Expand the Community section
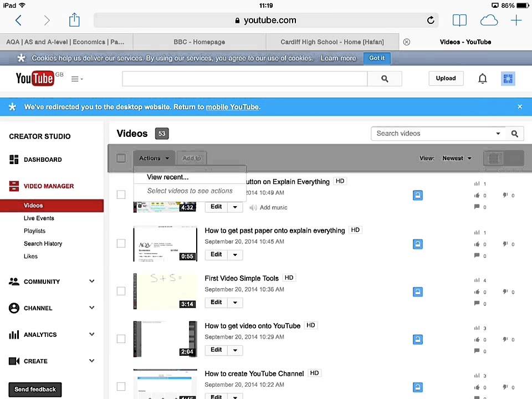The width and height of the screenshot is (532, 399). [91, 281]
